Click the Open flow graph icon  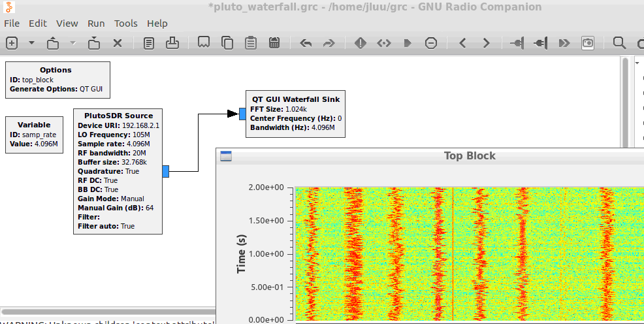click(x=52, y=42)
